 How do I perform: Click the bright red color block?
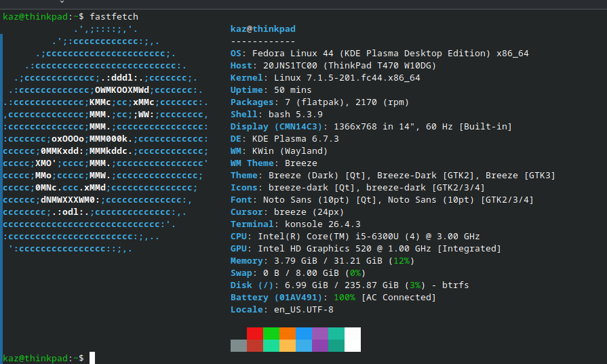tap(255, 333)
